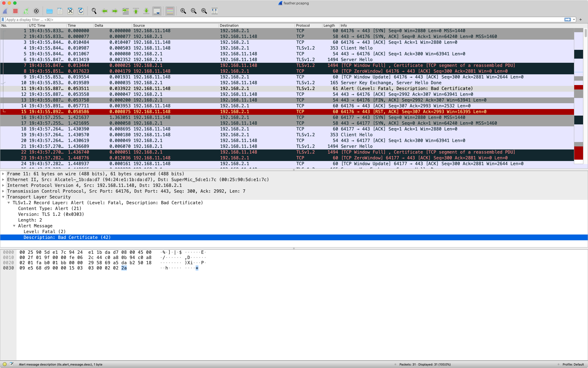Screen dimensions: 588x368
Task: Select the 'Length: 2' field
Action: [x=30, y=220]
